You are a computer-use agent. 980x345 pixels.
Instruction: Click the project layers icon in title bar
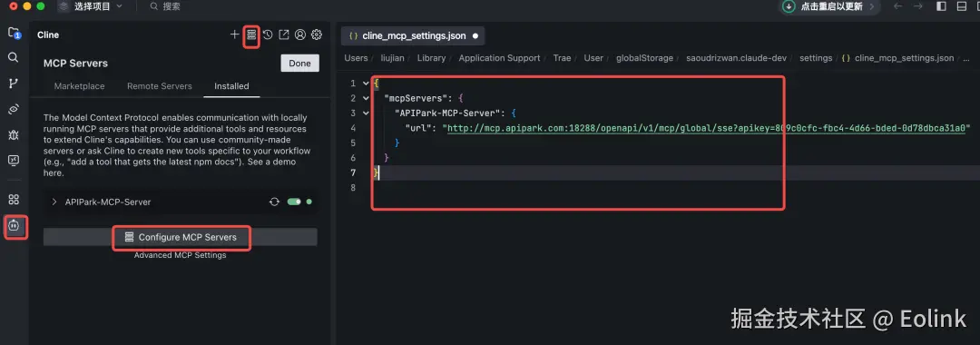(x=64, y=6)
